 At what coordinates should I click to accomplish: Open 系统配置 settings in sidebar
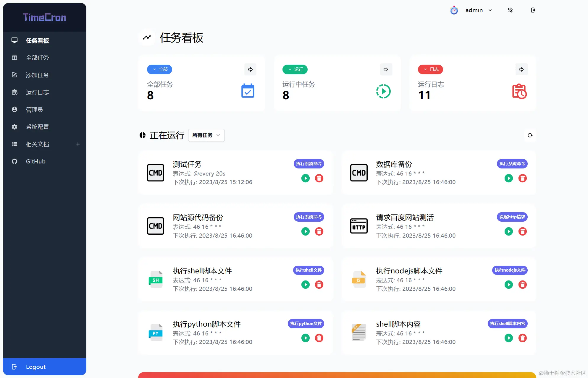pyautogui.click(x=37, y=127)
